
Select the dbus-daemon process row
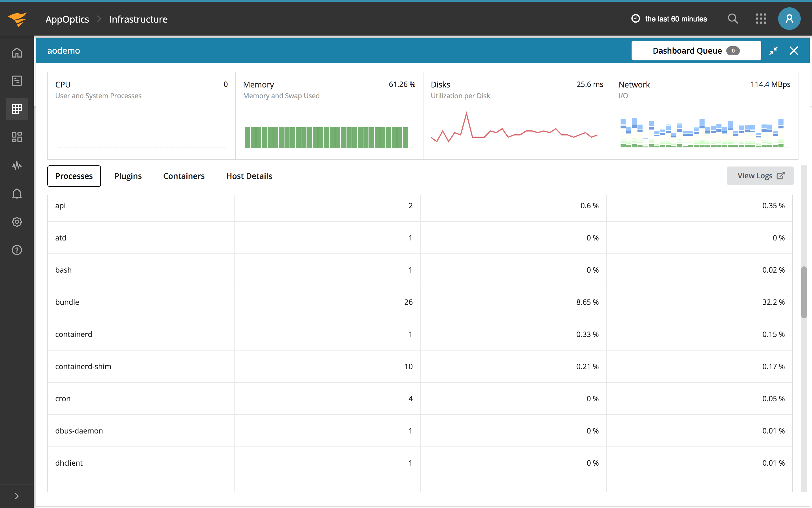pos(420,431)
